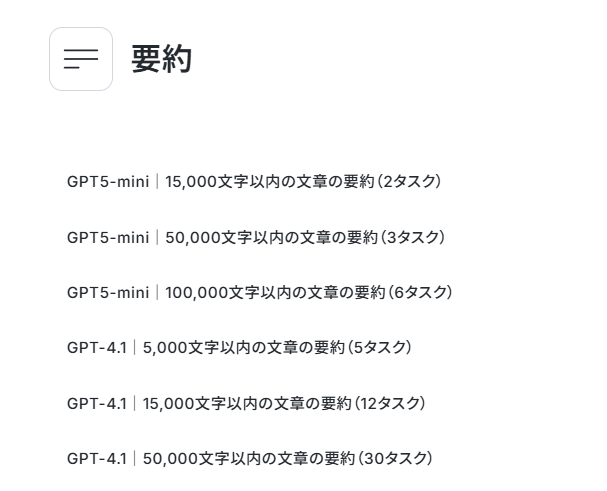Click the summary text-lines icon
This screenshot has width=607, height=491.
pos(81,59)
